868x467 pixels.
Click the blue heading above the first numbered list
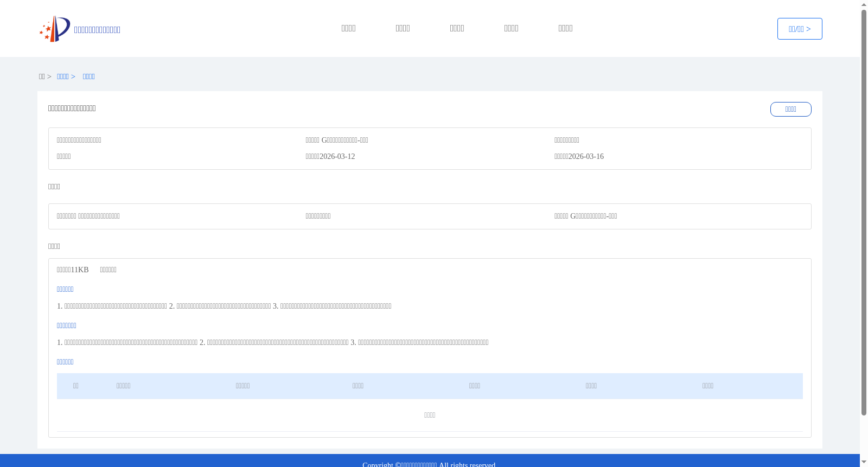[x=65, y=289]
